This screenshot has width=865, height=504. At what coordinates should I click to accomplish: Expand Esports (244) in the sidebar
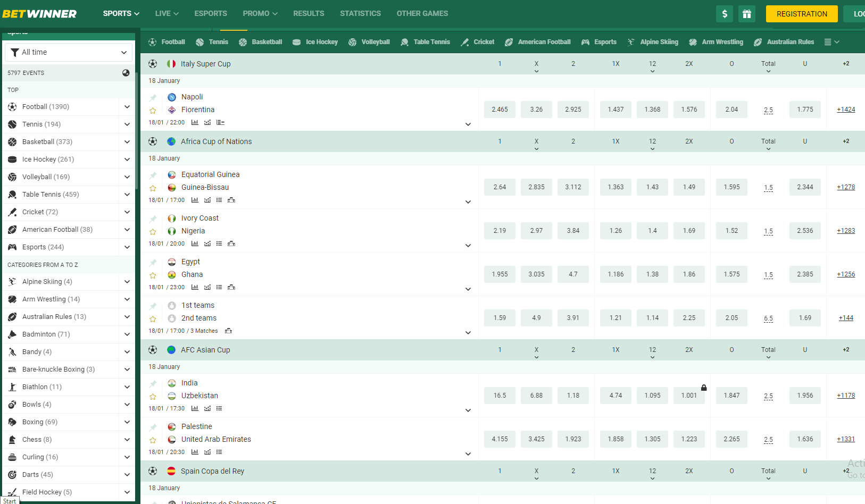[127, 247]
